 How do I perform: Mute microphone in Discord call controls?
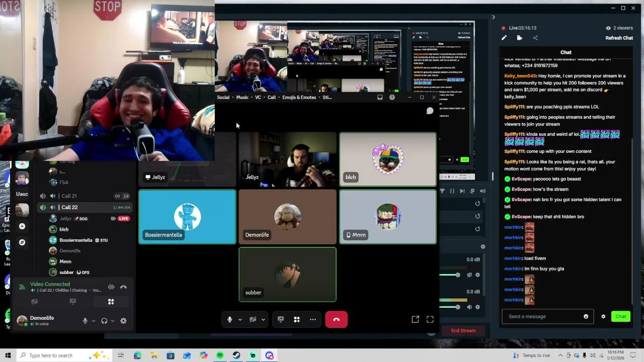pyautogui.click(x=229, y=320)
